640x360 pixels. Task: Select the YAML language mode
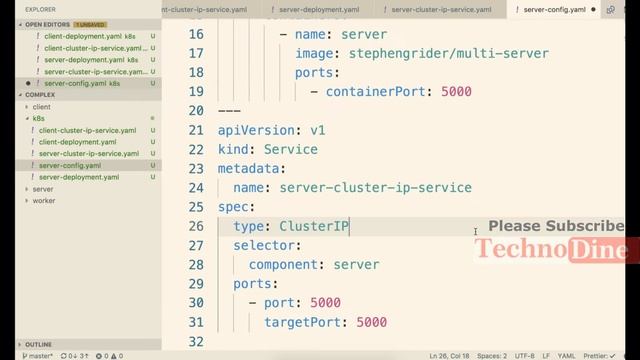click(566, 356)
